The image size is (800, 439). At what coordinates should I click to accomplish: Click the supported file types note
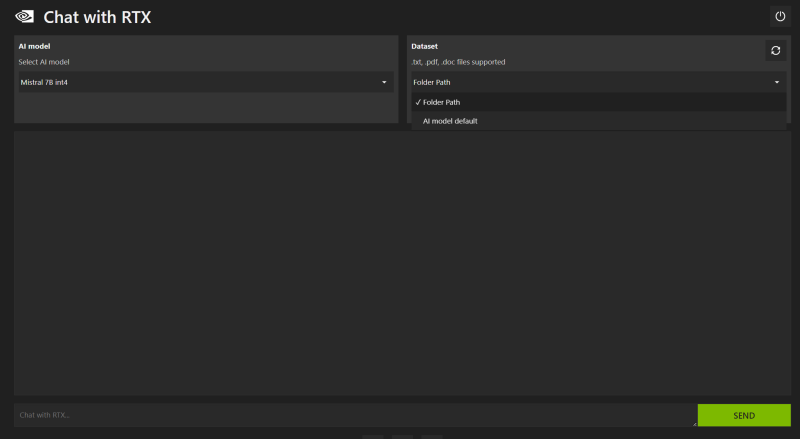pyautogui.click(x=458, y=62)
